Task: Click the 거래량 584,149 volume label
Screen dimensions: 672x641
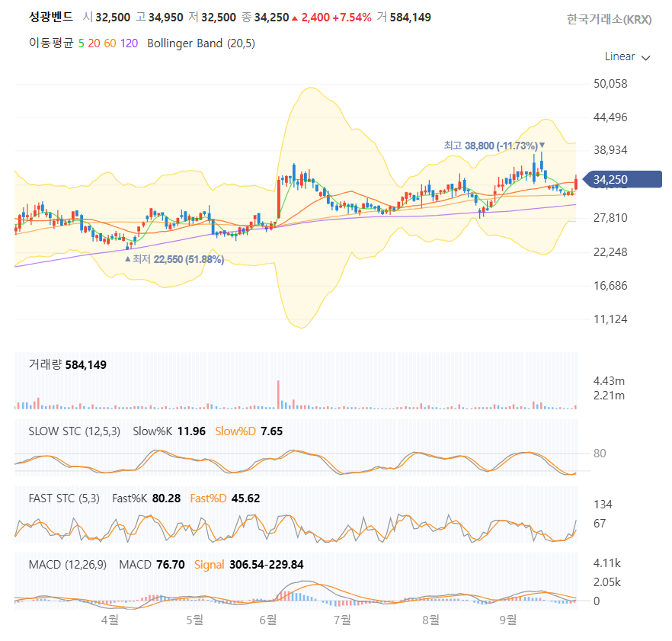Action: coord(67,365)
